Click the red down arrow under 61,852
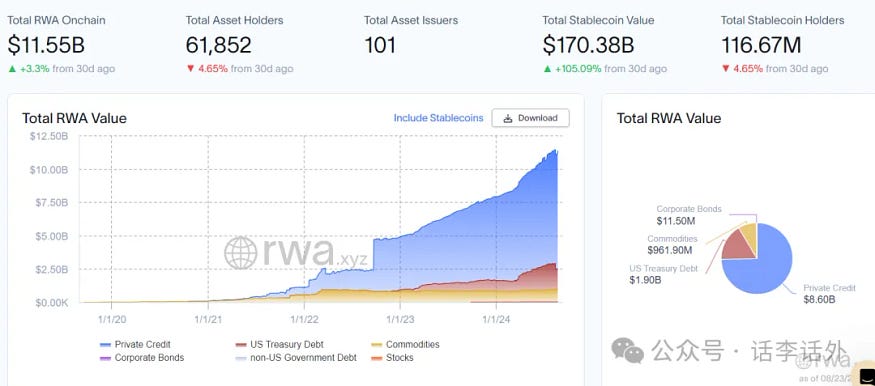The image size is (875, 386). (x=190, y=69)
